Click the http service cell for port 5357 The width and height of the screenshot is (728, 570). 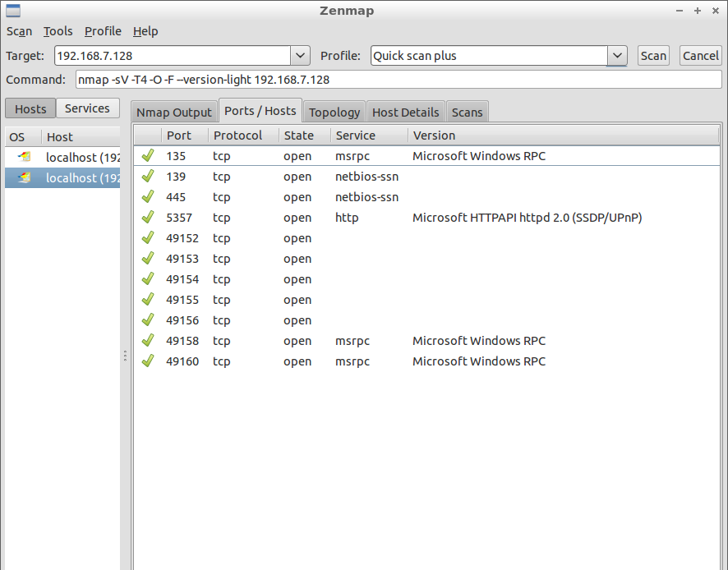point(347,217)
